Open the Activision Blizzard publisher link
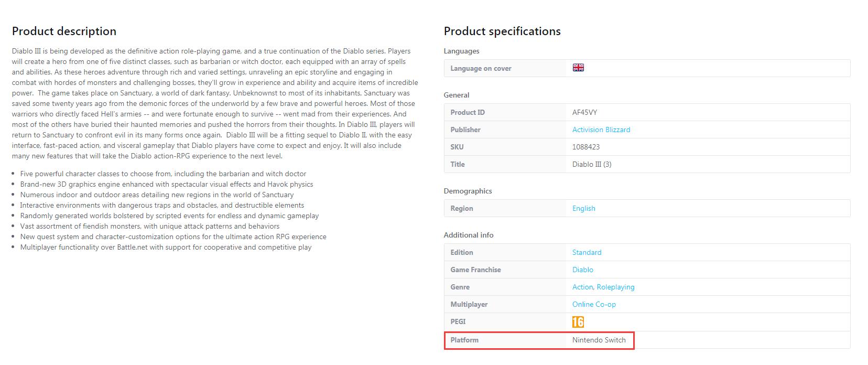Image resolution: width=868 pixels, height=365 pixels. pyautogui.click(x=601, y=130)
